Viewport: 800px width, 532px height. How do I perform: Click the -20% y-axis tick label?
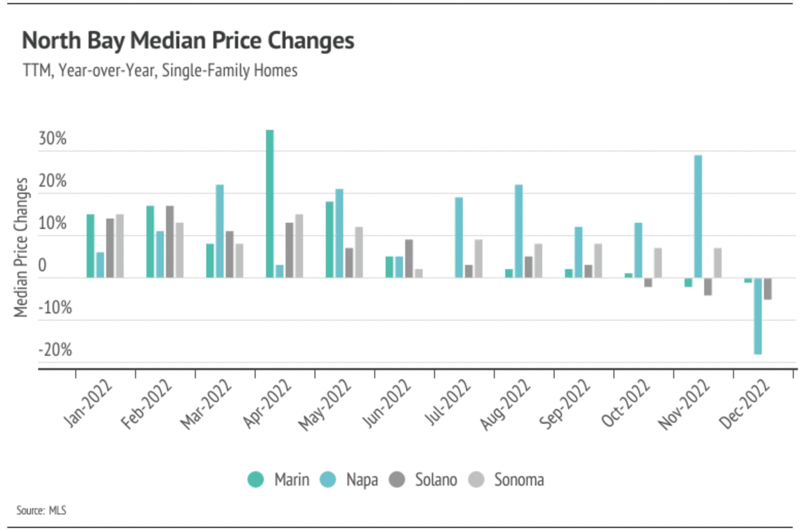click(55, 350)
